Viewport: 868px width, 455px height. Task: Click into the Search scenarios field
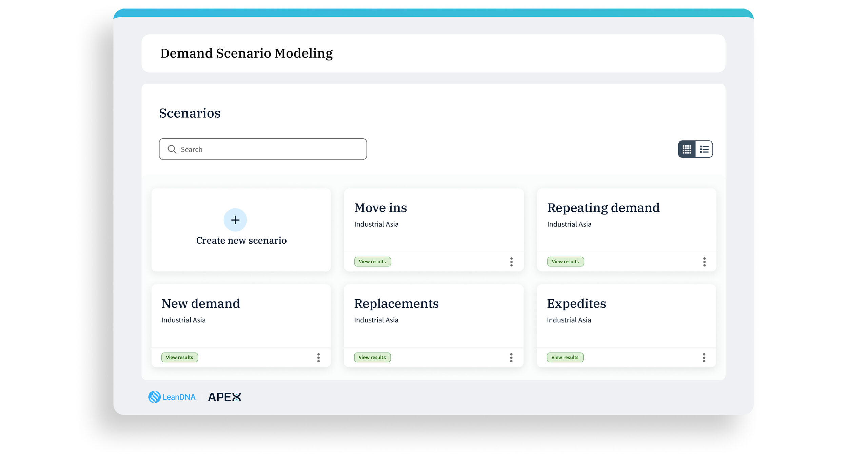click(x=263, y=149)
